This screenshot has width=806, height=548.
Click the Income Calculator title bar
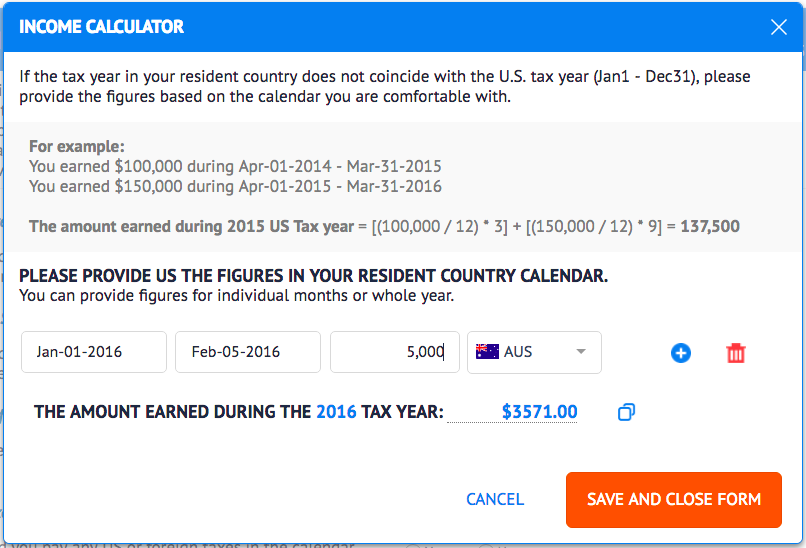300,27
